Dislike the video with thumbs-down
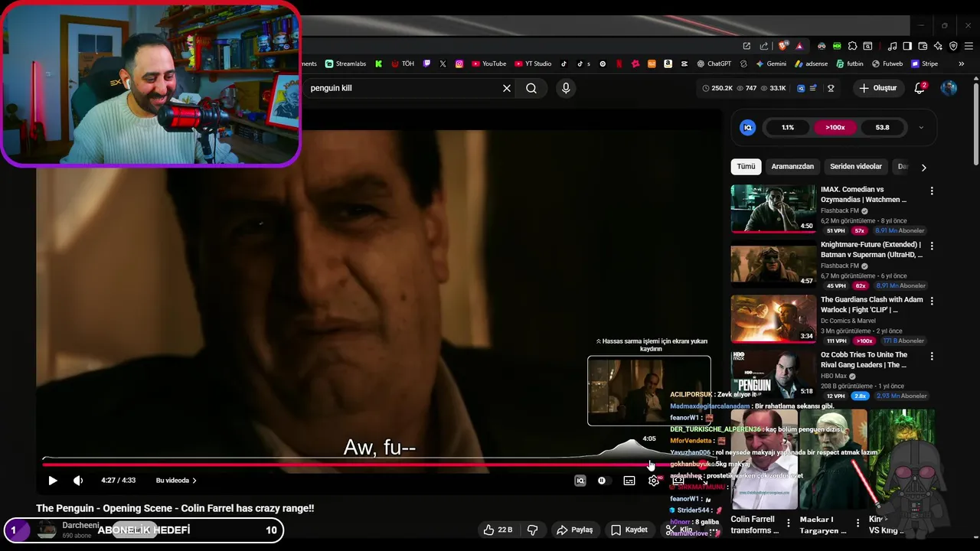980x551 pixels. click(x=533, y=530)
